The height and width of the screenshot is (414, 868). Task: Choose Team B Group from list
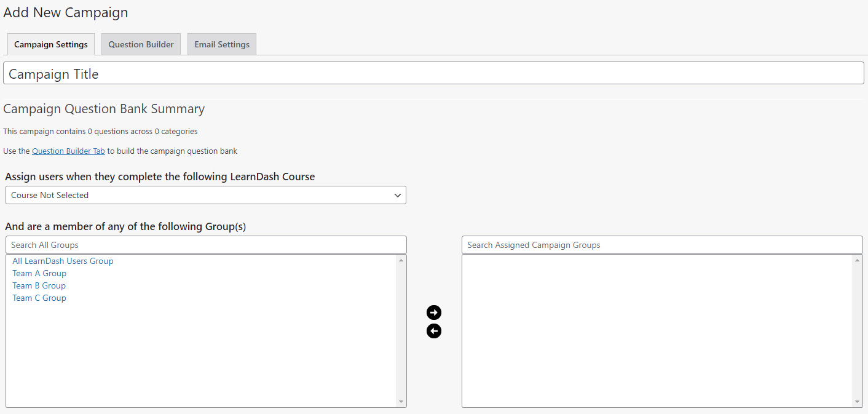[x=39, y=285]
